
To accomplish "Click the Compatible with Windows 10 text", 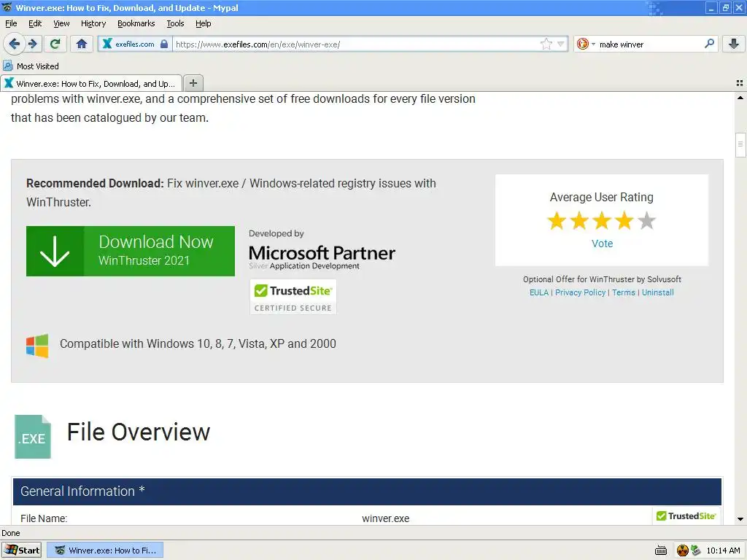I will tap(198, 344).
